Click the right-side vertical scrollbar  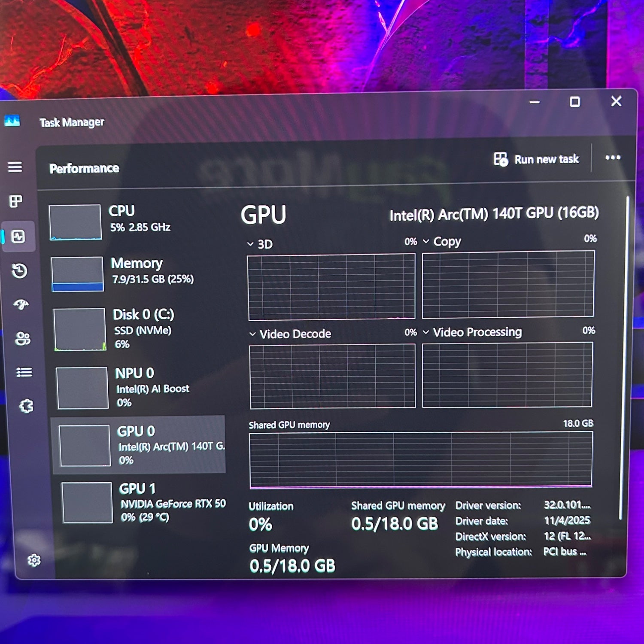tap(623, 358)
